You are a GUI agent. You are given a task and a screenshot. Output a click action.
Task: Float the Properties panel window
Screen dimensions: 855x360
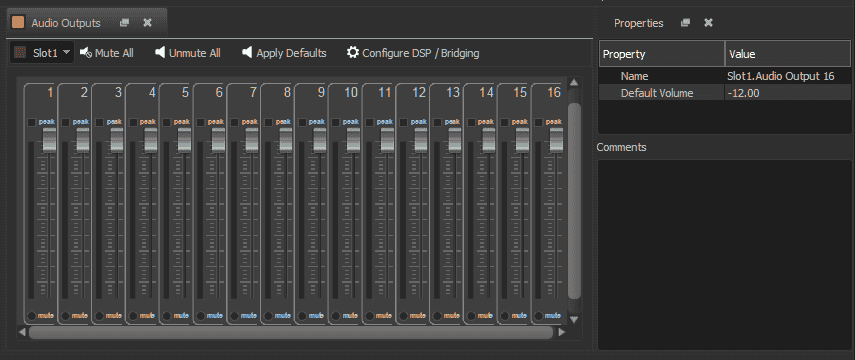click(x=685, y=22)
